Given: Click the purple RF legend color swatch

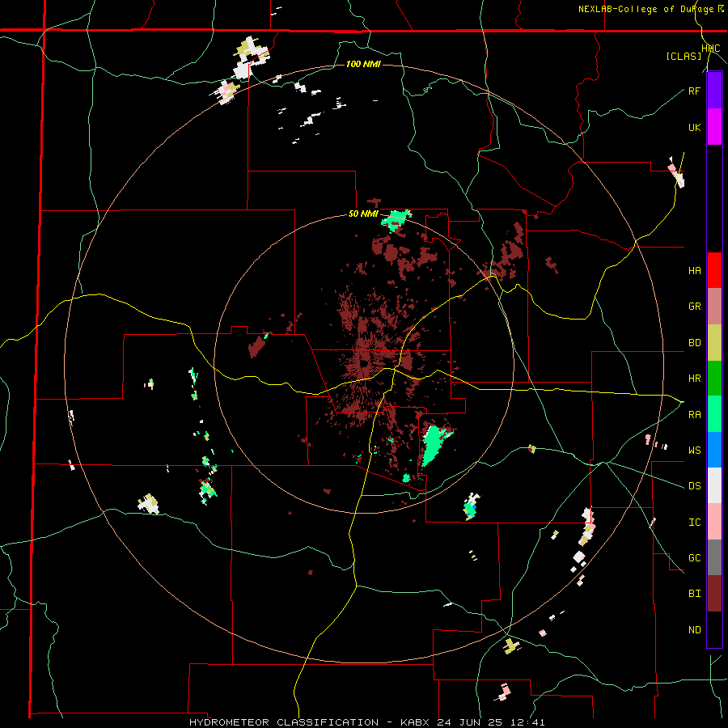Looking at the screenshot, I should [x=714, y=91].
